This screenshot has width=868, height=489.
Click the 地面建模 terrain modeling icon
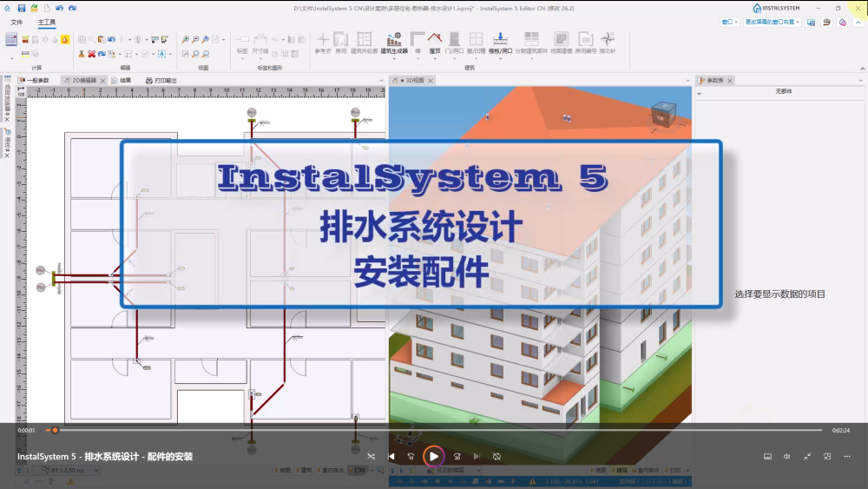(x=562, y=43)
